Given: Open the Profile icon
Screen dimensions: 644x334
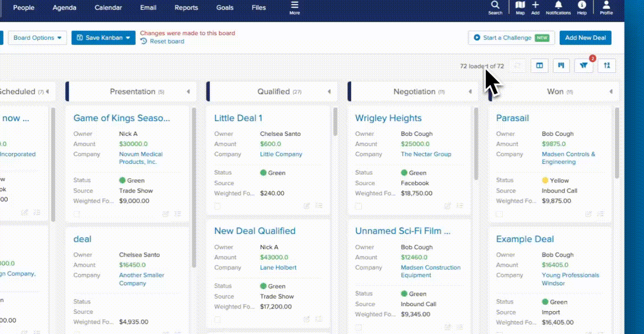Looking at the screenshot, I should coord(606,6).
